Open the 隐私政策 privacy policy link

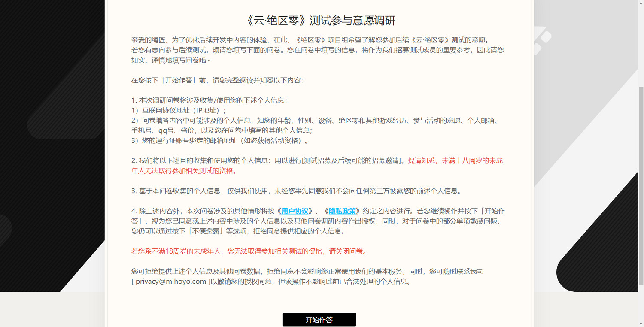(343, 211)
